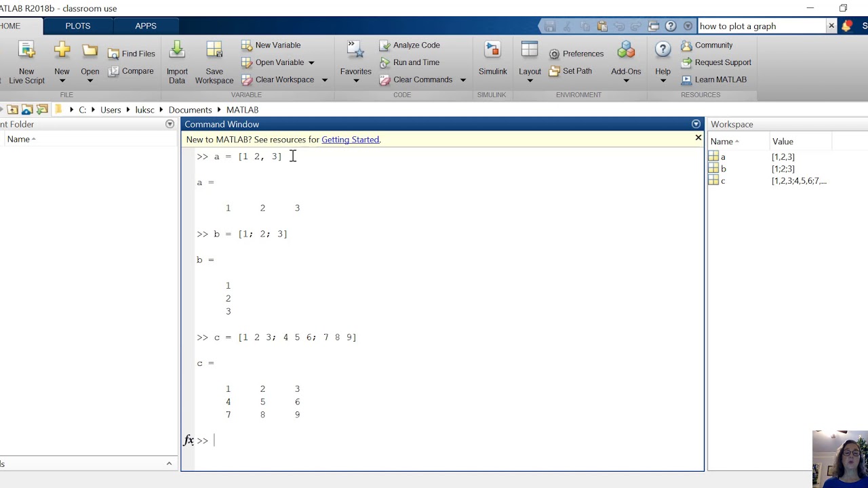The image size is (868, 488).
Task: Click the quick-access Paste icon
Action: coord(602,26)
